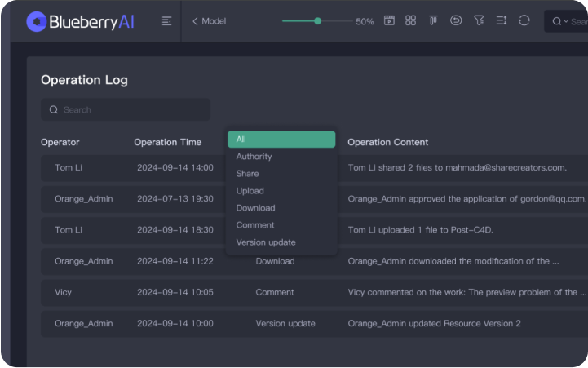Choose "Authority" filter option
Viewport: 588px width, 368px height.
(254, 157)
